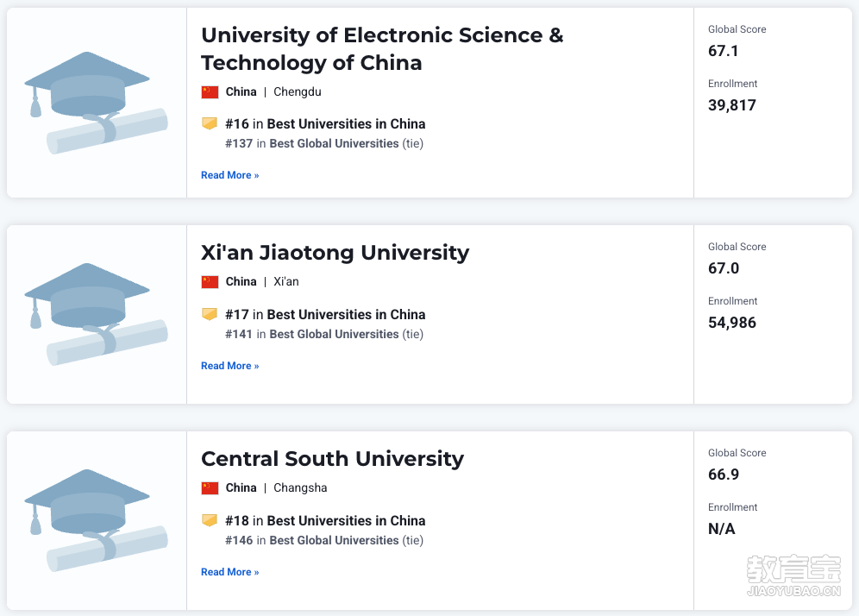
Task: Click the yellow badge icon next to #16
Action: (210, 123)
